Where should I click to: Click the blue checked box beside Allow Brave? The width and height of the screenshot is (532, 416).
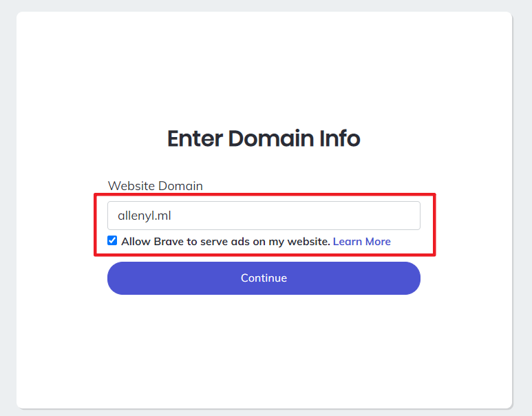pos(112,240)
